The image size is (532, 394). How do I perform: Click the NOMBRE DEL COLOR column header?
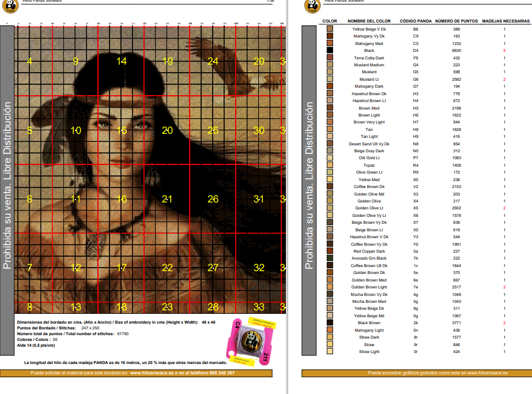(x=369, y=21)
